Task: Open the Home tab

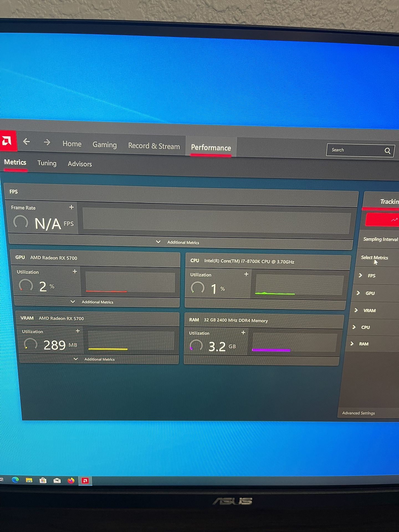Action: 72,144
